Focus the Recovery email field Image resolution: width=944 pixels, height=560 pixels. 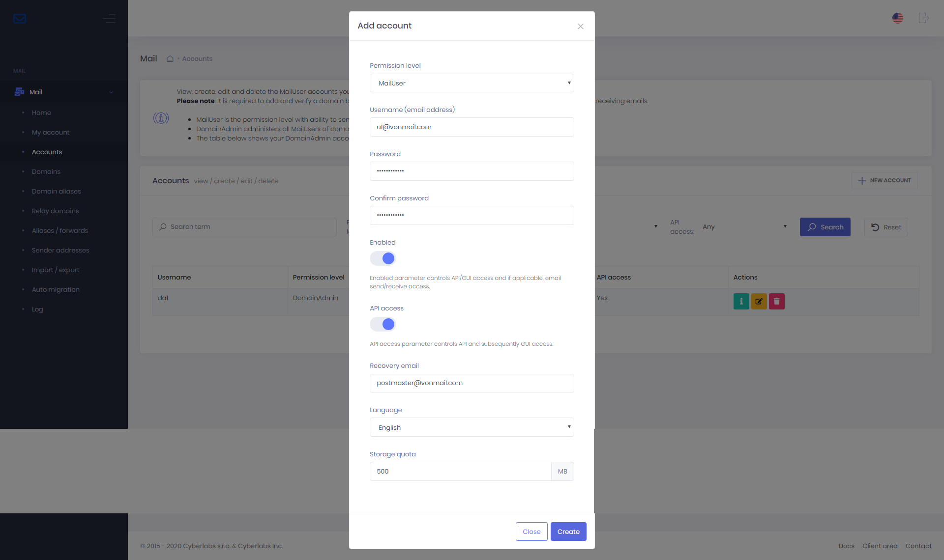(x=472, y=383)
